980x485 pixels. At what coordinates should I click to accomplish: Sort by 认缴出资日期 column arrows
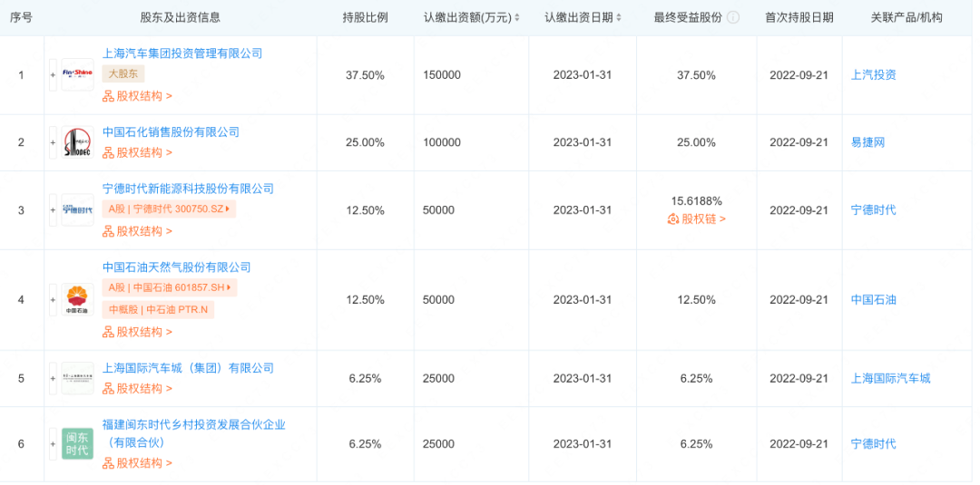click(x=619, y=18)
